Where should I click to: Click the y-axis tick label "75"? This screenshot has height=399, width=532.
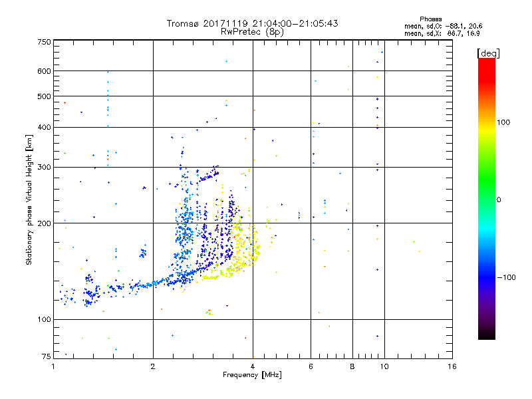pos(47,356)
